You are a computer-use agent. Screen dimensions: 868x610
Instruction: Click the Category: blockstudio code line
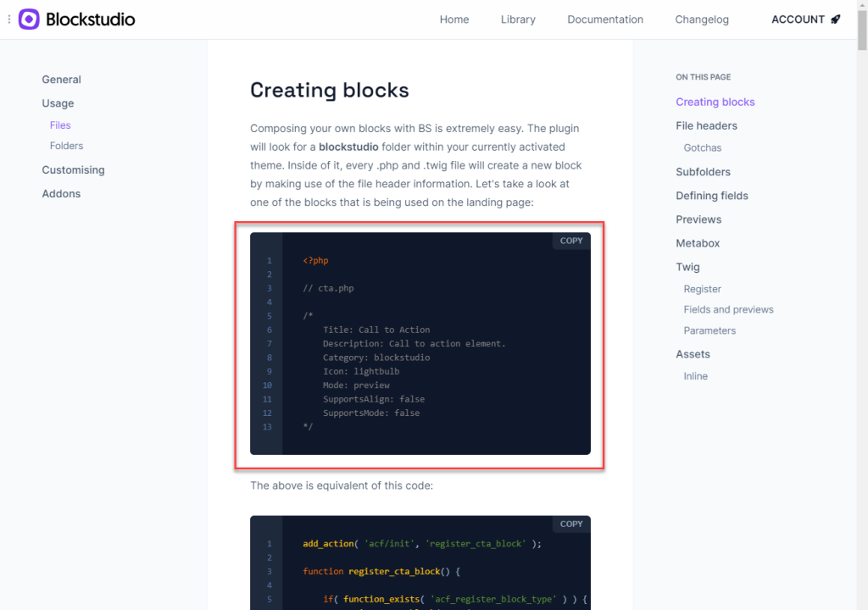tap(376, 357)
